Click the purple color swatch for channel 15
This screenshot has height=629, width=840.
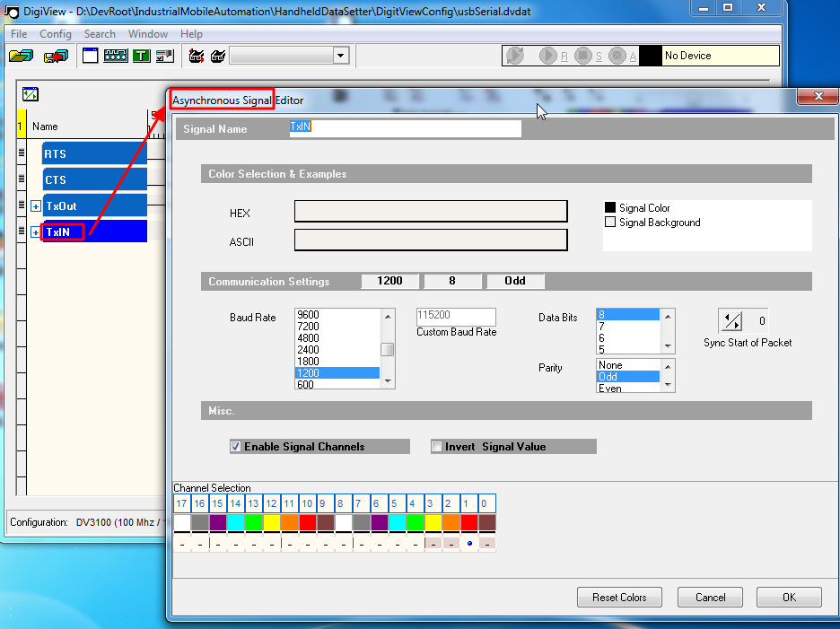(218, 522)
